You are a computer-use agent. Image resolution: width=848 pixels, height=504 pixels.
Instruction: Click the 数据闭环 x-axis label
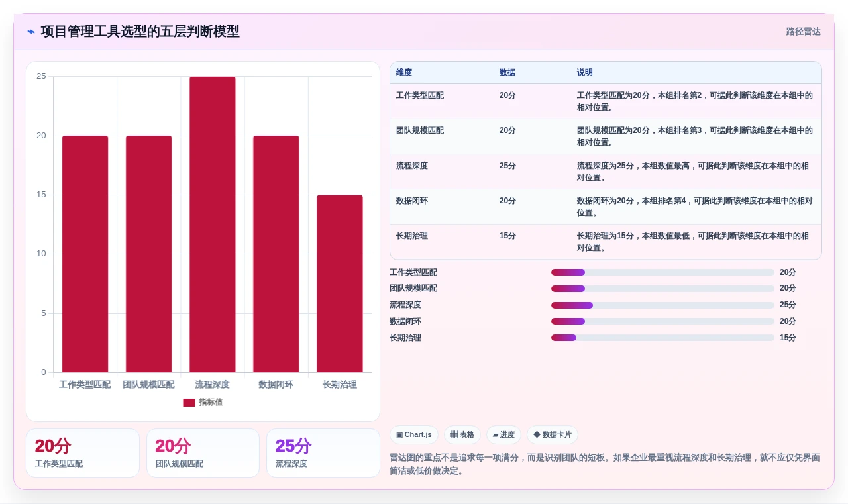pyautogui.click(x=276, y=385)
